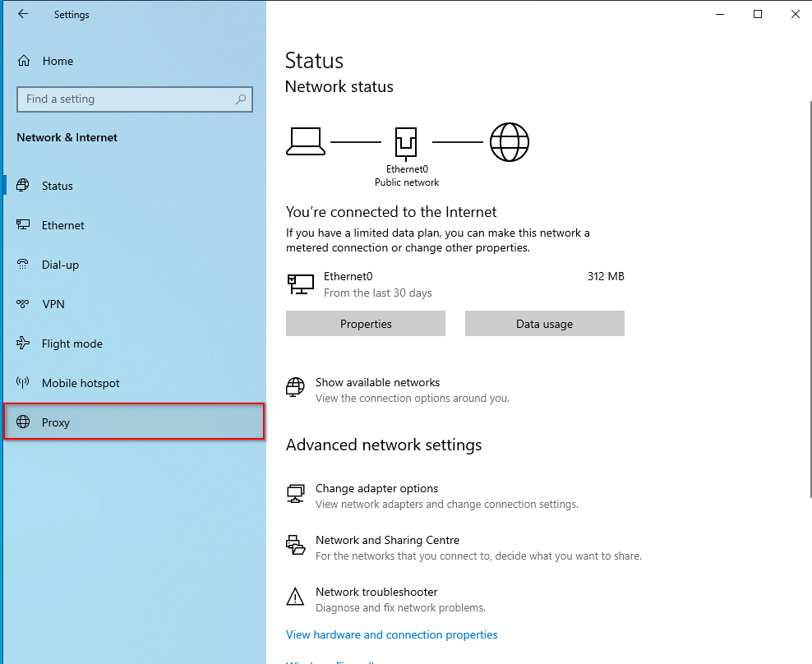Open the Ethernet settings page
Screen dimensions: 812x664
coord(62,225)
